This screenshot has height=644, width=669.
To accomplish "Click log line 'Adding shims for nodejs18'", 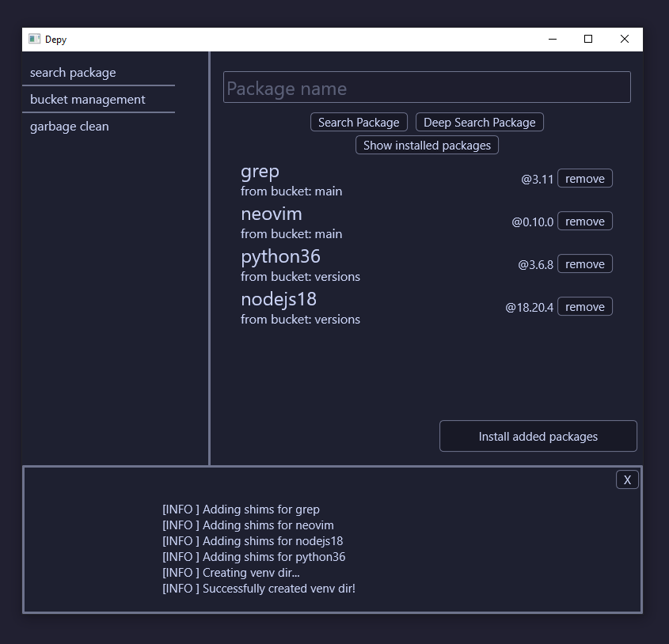I will [x=253, y=541].
